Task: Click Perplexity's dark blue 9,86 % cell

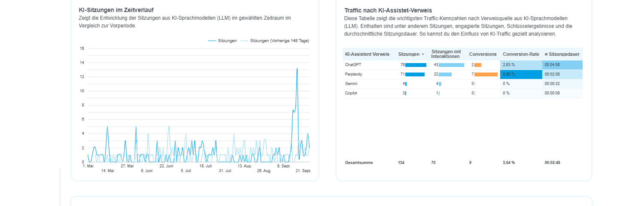Action: point(521,74)
